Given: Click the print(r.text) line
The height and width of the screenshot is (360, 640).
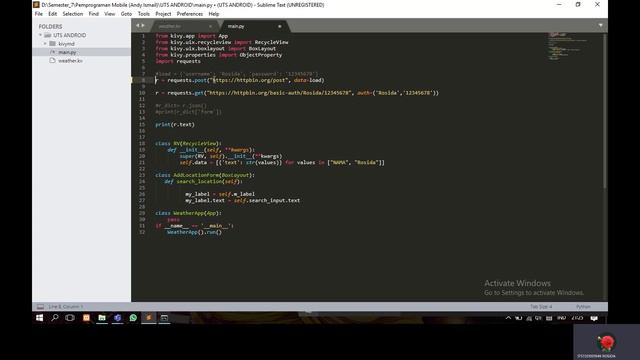Looking at the screenshot, I should 175,124.
